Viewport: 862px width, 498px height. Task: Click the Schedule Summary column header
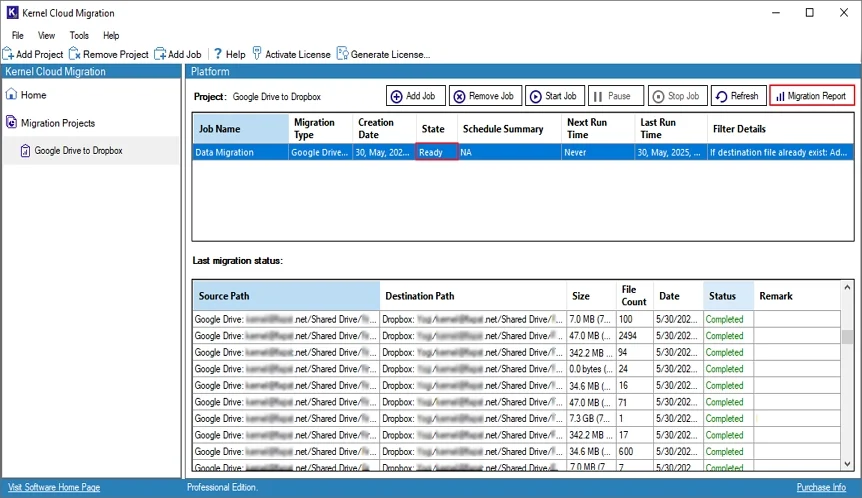pyautogui.click(x=510, y=129)
